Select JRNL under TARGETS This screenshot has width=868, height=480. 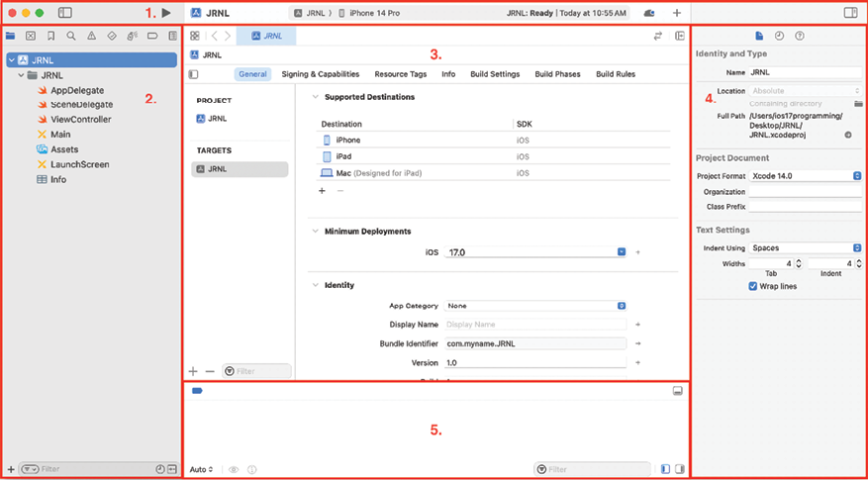tap(240, 169)
